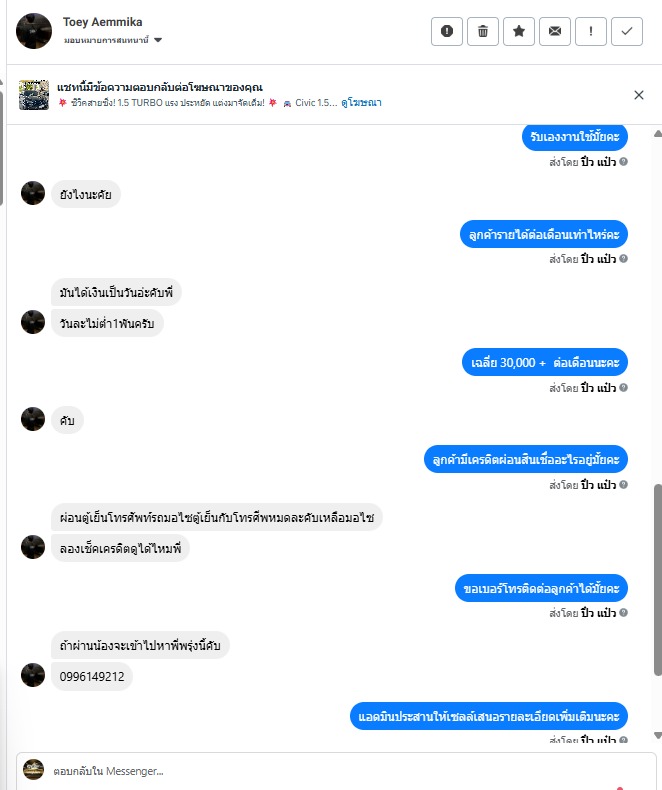Image resolution: width=662 pixels, height=790 pixels.
Task: Delete conversation using trash icon
Action: [483, 31]
